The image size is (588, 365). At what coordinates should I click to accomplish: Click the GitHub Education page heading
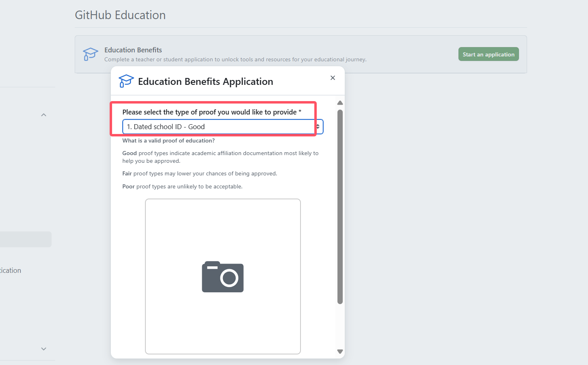pos(120,15)
